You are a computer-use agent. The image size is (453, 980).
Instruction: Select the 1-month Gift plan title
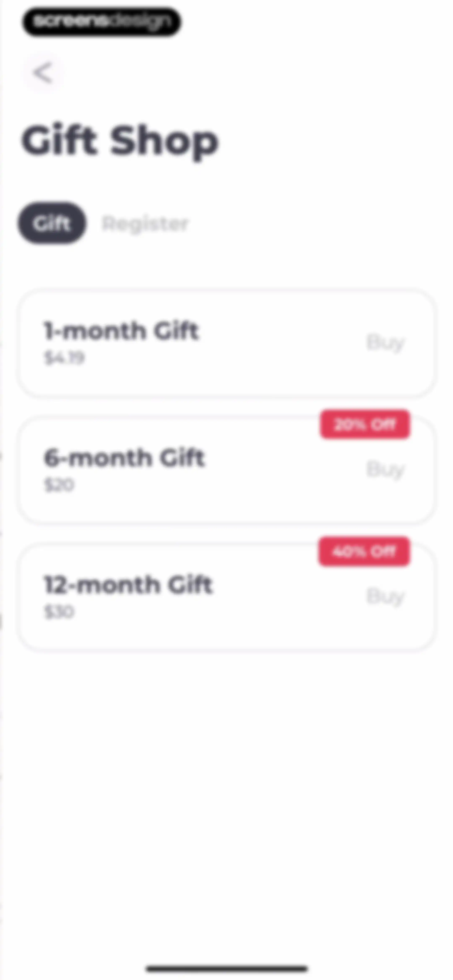[121, 330]
